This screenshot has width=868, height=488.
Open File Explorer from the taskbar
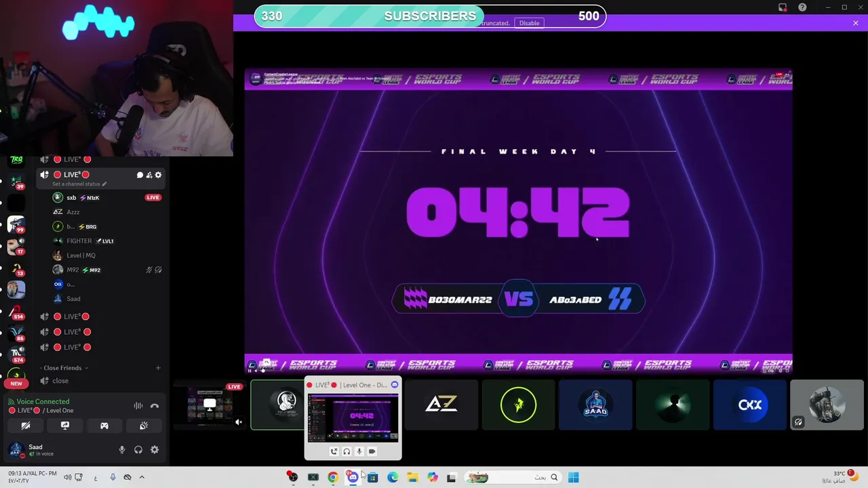[412, 477]
